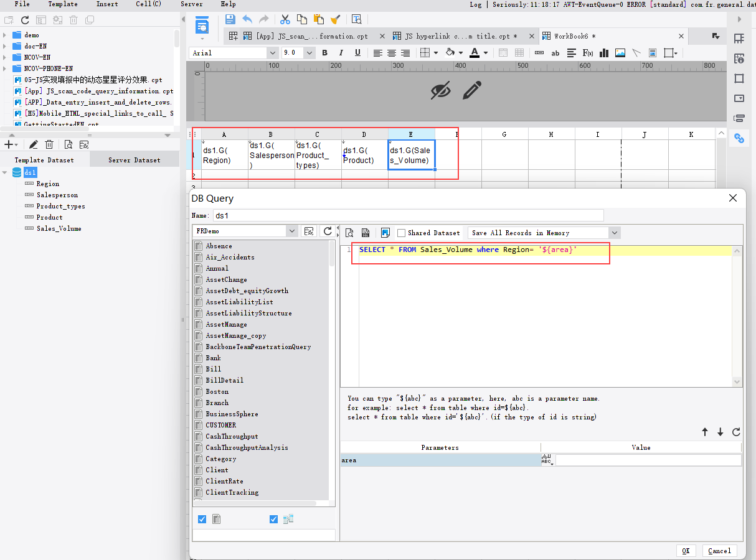Check the Shared Dataset checkbox

tap(401, 233)
